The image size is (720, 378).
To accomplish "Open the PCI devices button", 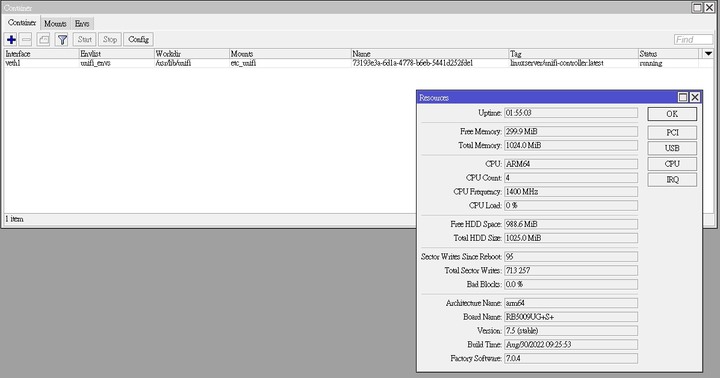I will click(672, 133).
